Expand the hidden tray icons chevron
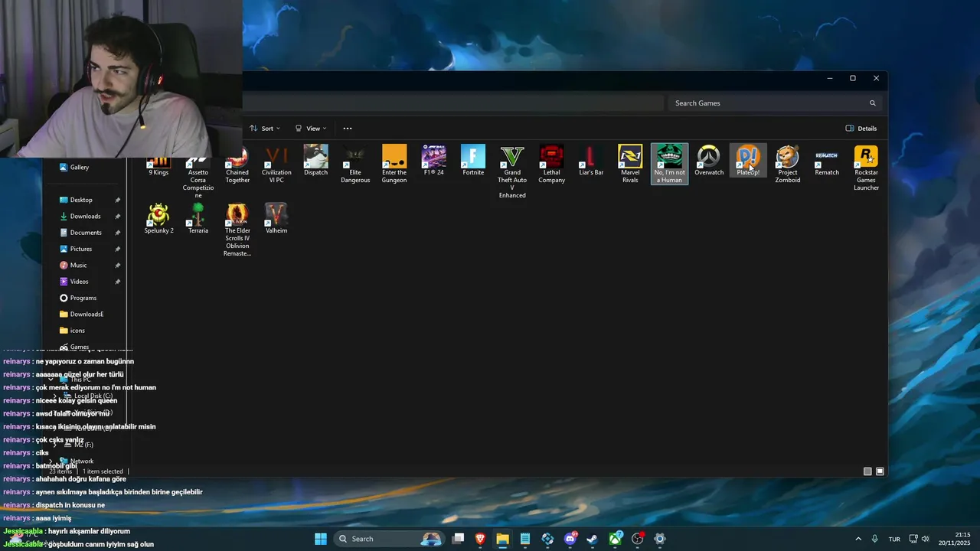Image resolution: width=980 pixels, height=551 pixels. (x=857, y=539)
